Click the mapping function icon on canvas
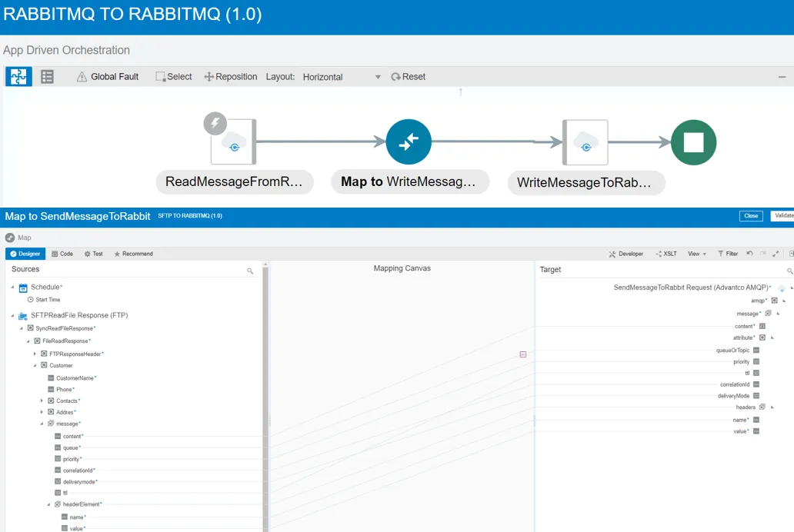This screenshot has height=532, width=794. 523,354
